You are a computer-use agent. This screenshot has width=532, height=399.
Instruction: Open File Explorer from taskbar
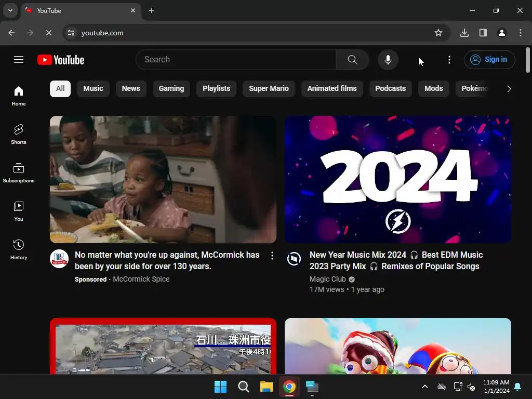coord(267,387)
